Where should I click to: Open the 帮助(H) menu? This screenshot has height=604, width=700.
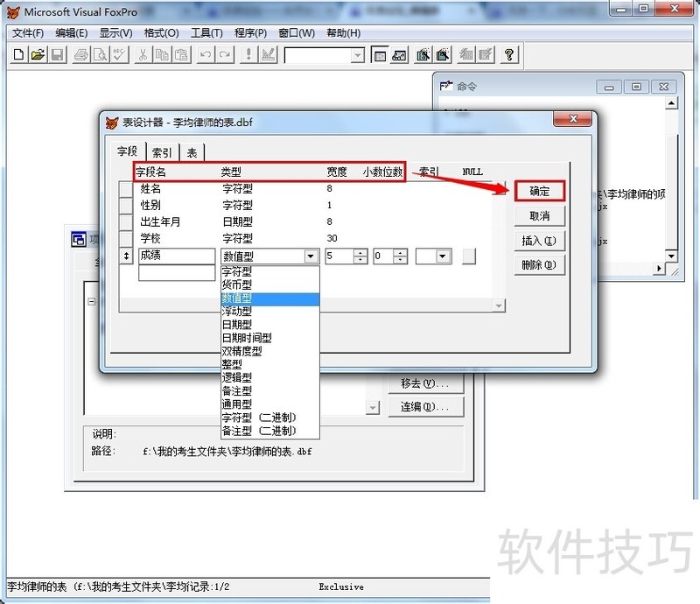click(x=343, y=33)
